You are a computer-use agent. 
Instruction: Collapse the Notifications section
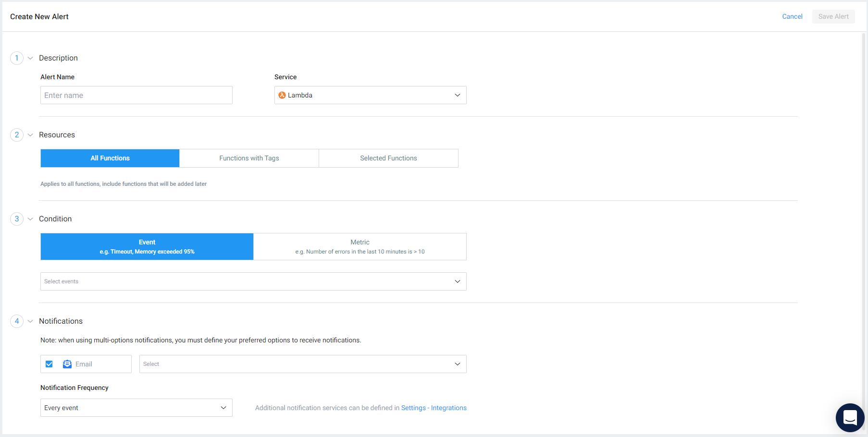[30, 321]
